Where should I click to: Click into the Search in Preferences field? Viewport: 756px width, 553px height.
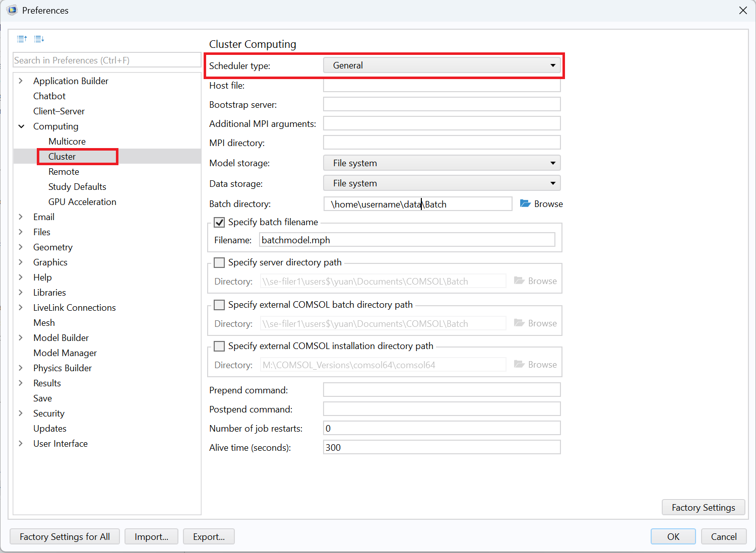[107, 60]
